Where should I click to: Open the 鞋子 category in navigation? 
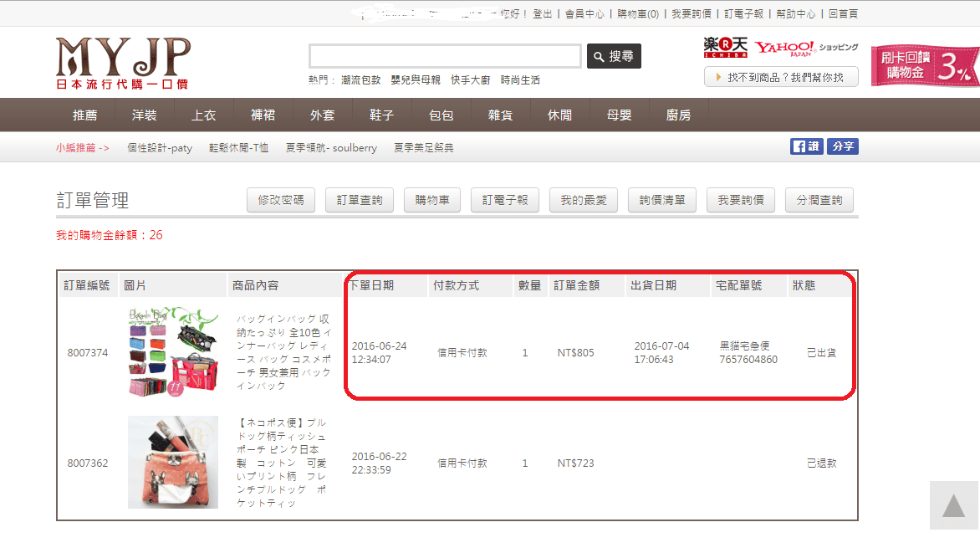pos(381,115)
